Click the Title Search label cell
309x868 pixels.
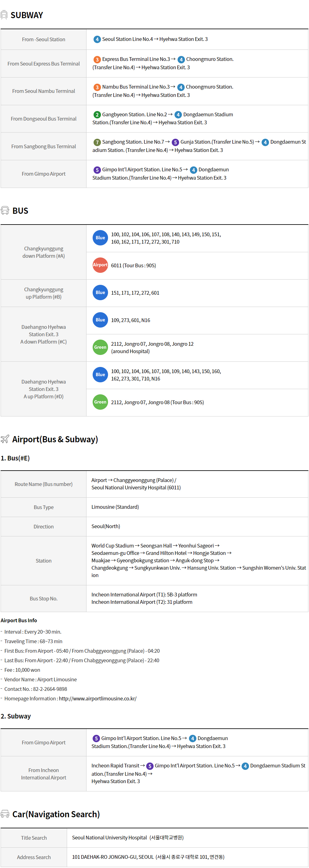(34, 838)
